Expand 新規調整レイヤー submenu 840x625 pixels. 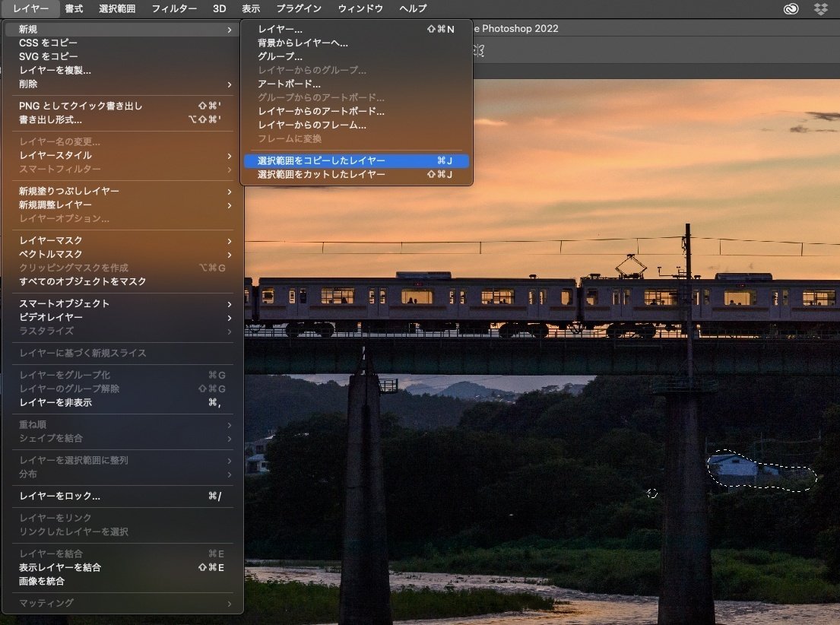(x=122, y=205)
